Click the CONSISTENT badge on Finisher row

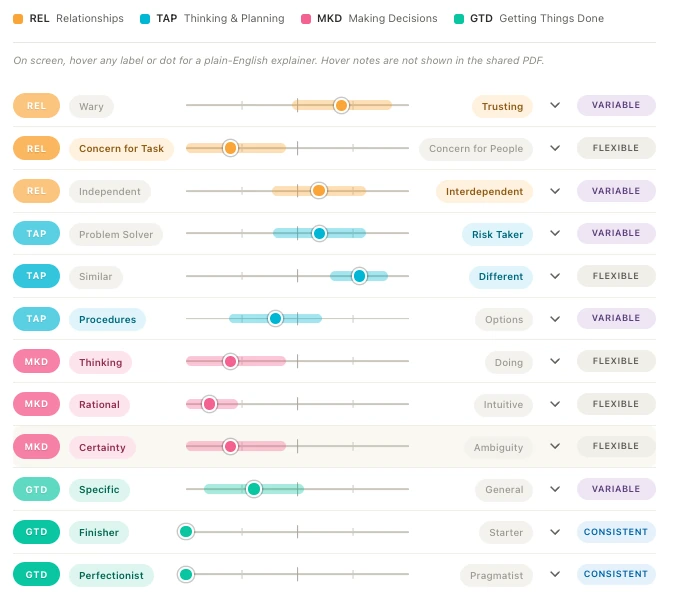(616, 532)
